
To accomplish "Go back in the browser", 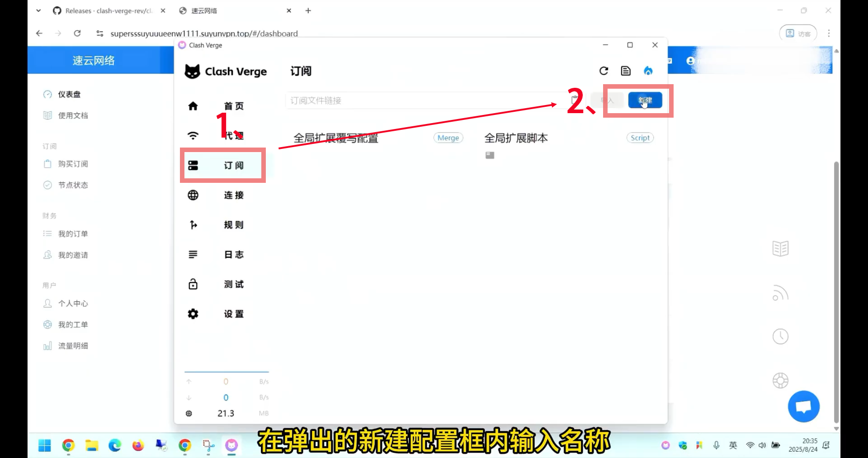I will (x=39, y=33).
